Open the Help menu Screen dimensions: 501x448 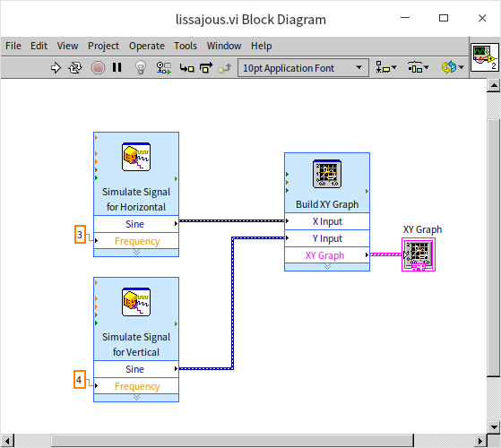point(262,46)
